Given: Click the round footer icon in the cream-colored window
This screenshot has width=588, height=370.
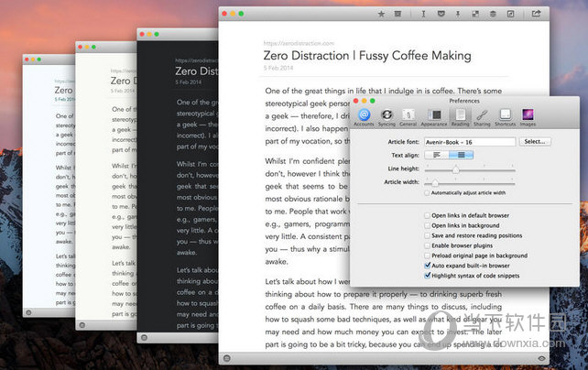Looking at the screenshot, I should tap(82, 325).
